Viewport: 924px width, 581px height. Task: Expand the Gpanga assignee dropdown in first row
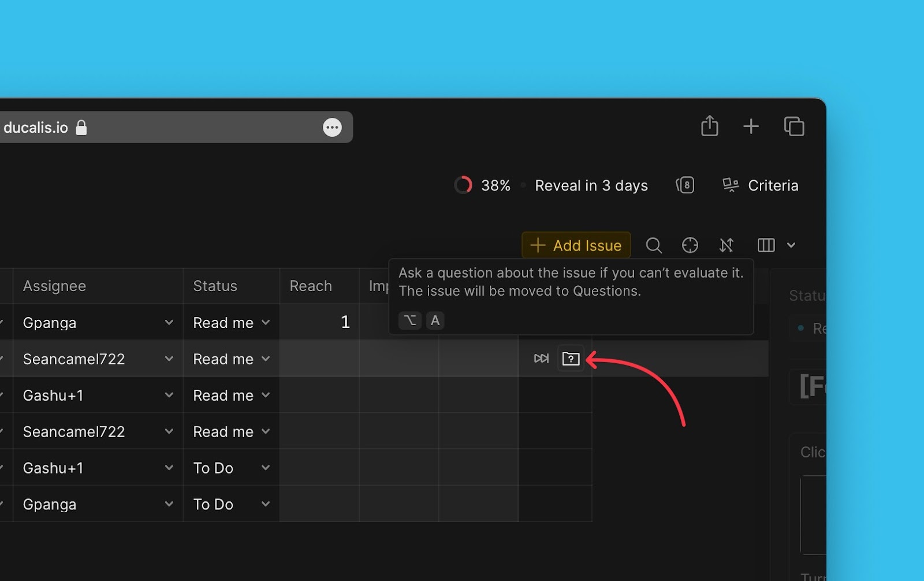click(169, 322)
